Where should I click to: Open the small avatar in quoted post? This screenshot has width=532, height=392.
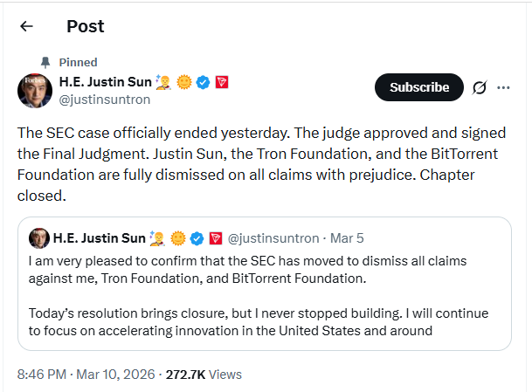tap(38, 237)
